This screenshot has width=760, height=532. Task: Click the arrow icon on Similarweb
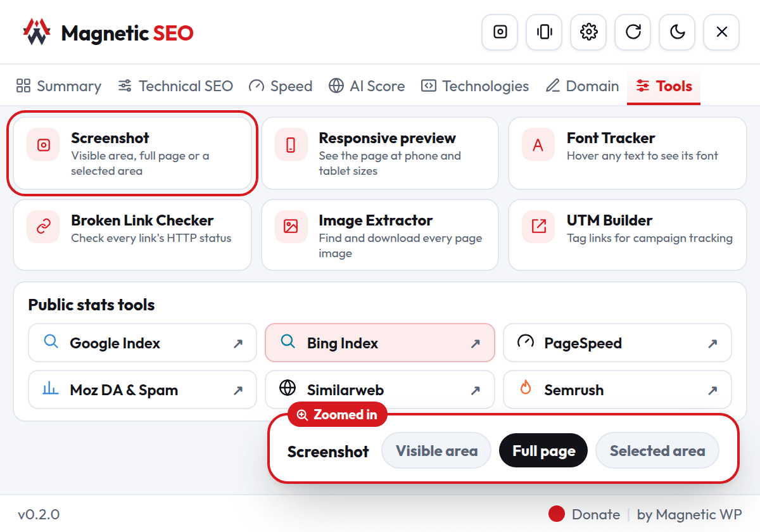pos(476,391)
